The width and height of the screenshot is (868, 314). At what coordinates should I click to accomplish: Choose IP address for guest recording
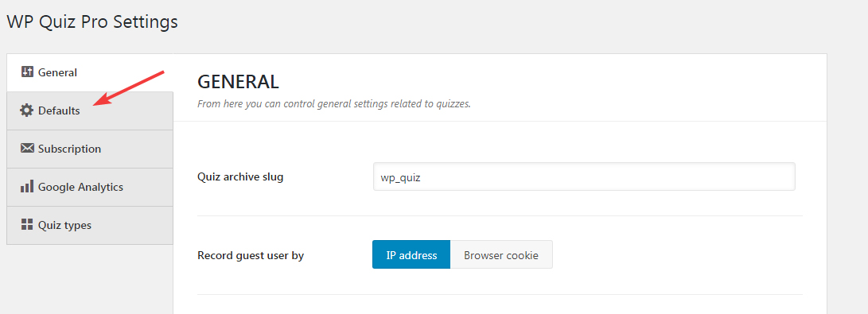tap(411, 255)
